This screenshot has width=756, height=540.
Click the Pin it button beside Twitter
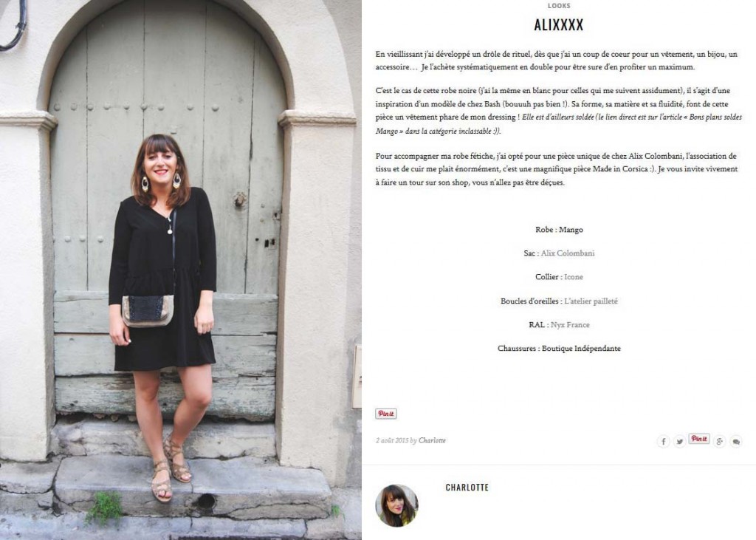pos(699,439)
